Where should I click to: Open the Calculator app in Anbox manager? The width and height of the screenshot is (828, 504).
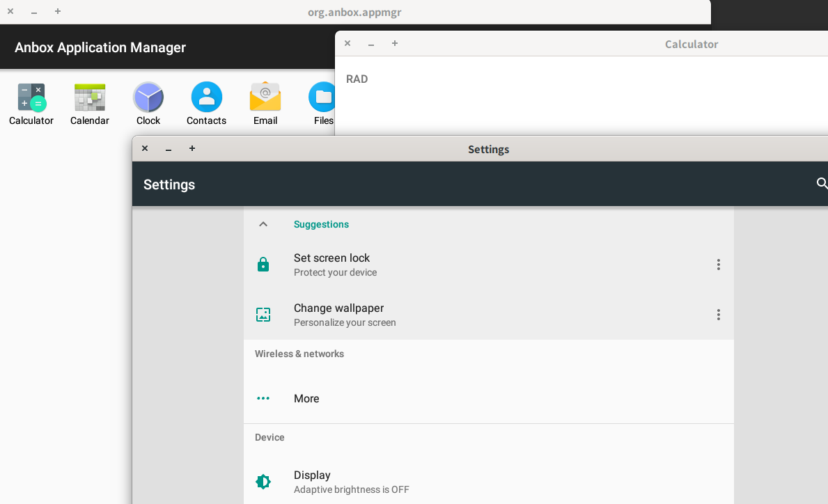pos(31,96)
